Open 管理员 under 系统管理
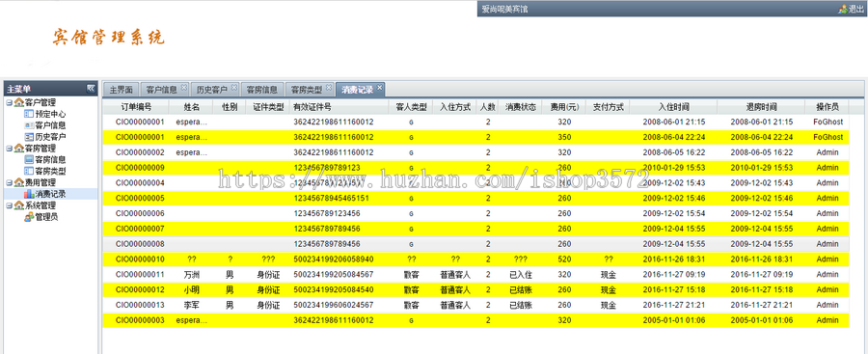Viewport: 868px width, 354px height. tap(46, 217)
